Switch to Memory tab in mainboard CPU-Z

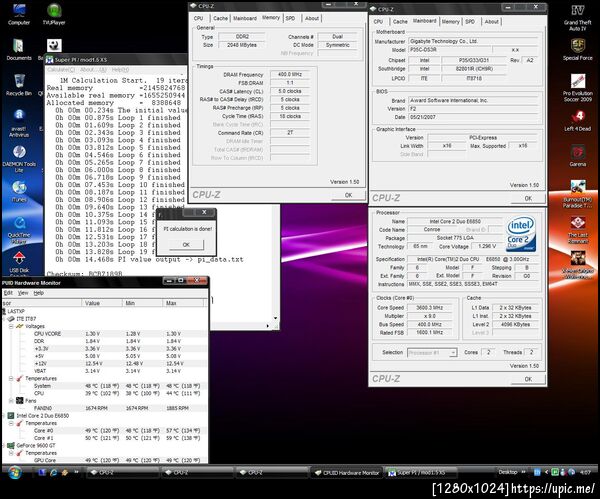[x=450, y=21]
